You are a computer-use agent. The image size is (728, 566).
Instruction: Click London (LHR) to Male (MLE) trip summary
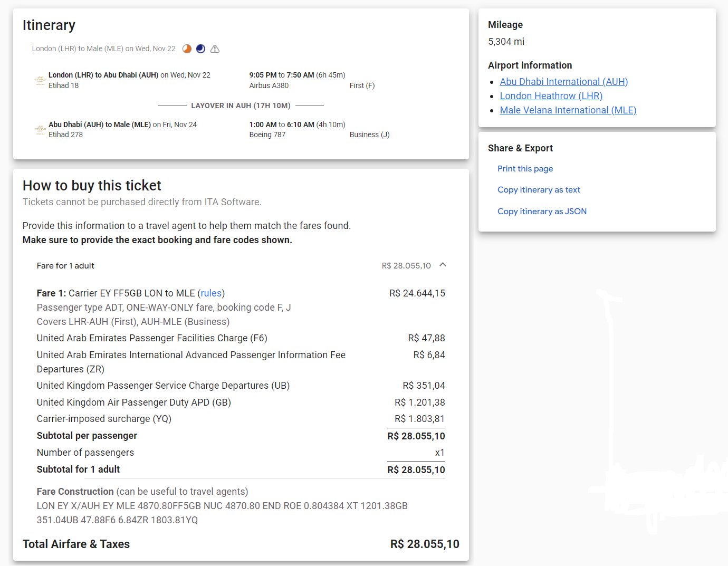tap(104, 49)
